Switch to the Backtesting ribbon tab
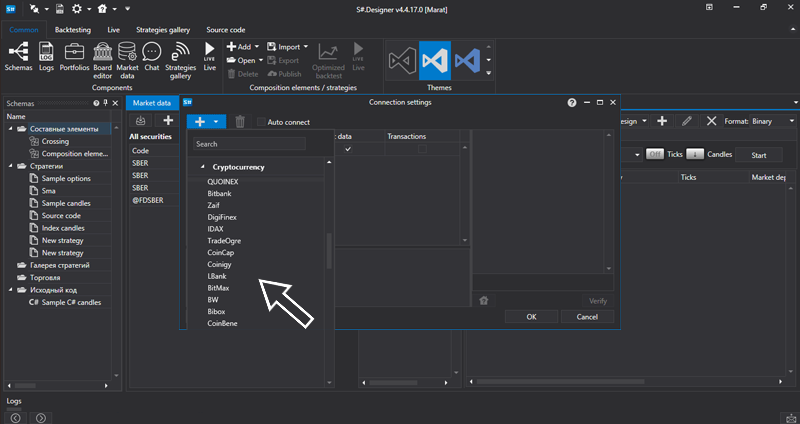The width and height of the screenshot is (800, 424). coord(73,30)
